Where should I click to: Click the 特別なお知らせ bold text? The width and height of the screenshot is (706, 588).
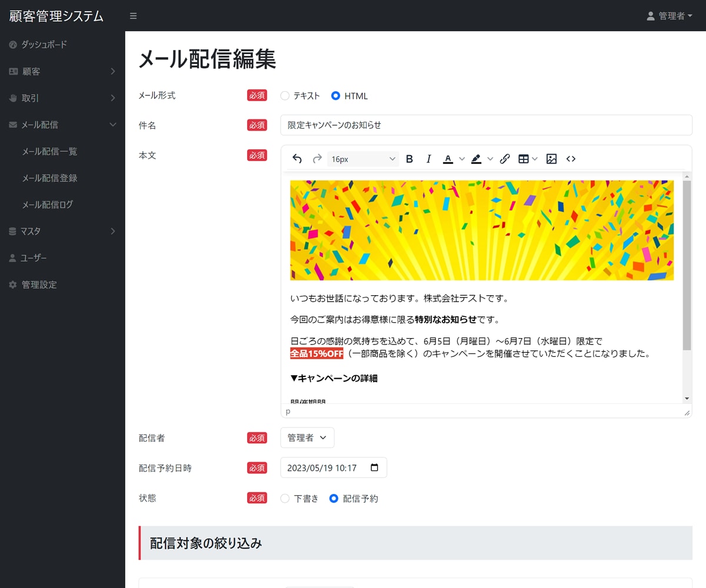[x=445, y=320]
